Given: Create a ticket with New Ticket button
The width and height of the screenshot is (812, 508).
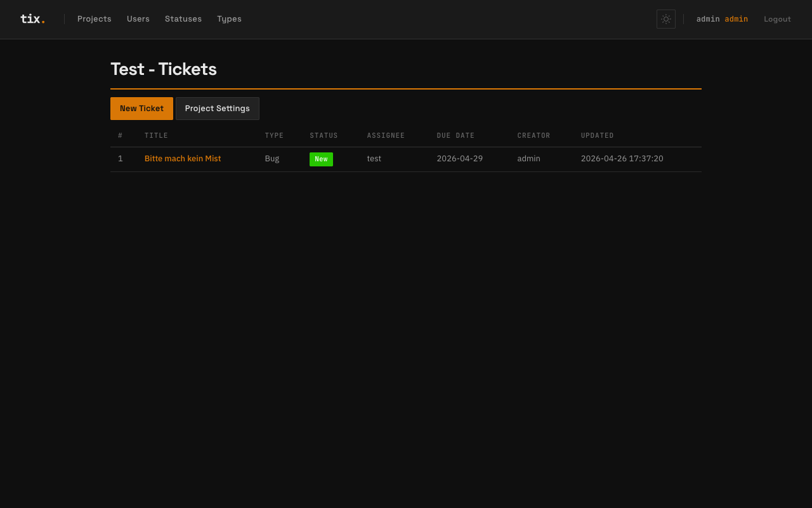Looking at the screenshot, I should click(x=141, y=109).
